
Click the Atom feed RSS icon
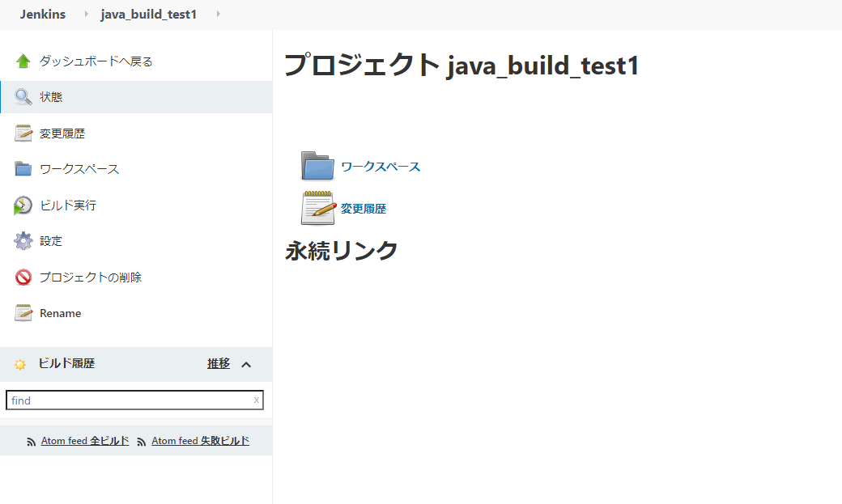[x=31, y=440]
